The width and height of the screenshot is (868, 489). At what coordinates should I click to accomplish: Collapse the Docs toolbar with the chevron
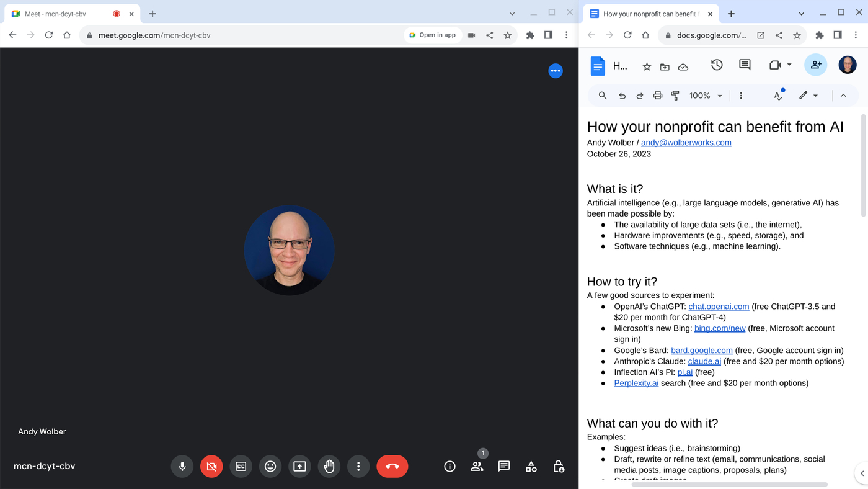[843, 96]
